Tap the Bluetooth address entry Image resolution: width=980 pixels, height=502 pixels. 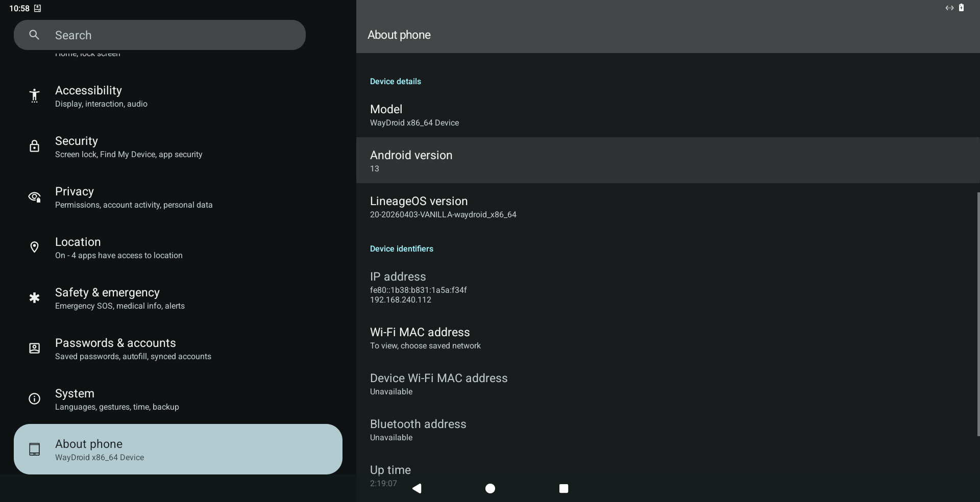(668, 430)
